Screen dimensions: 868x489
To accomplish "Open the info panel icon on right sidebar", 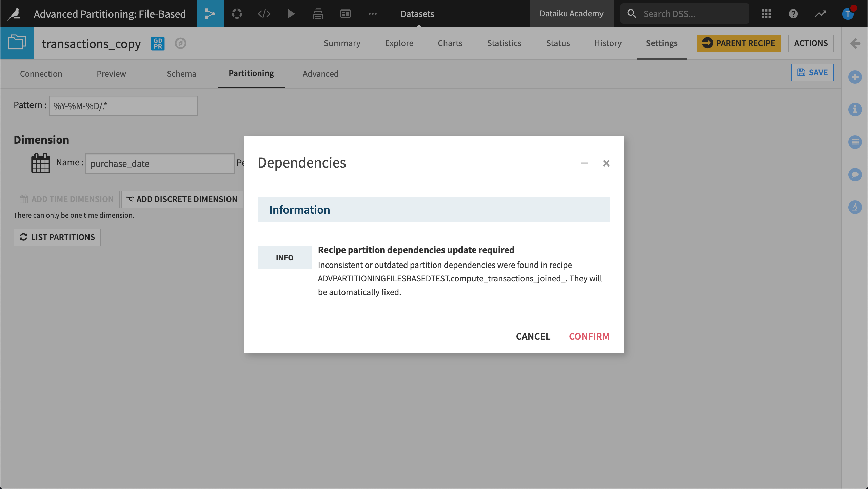I will 855,110.
